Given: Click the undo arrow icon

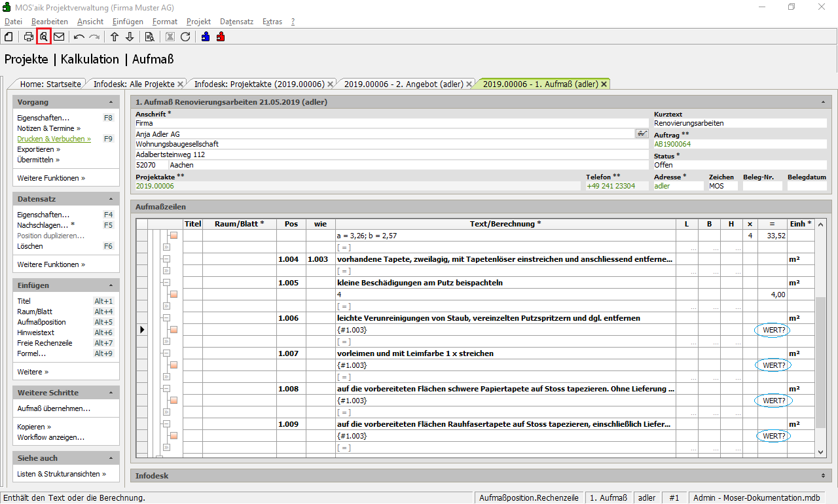Looking at the screenshot, I should tap(79, 37).
